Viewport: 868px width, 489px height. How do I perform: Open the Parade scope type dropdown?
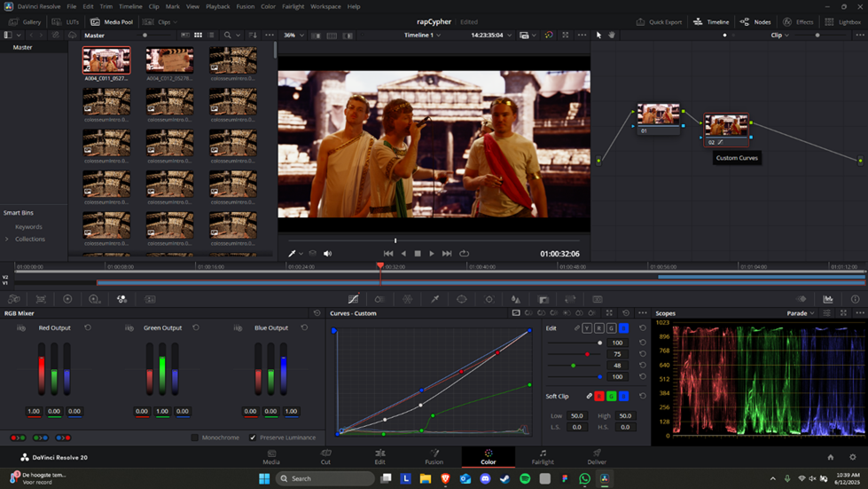(801, 313)
